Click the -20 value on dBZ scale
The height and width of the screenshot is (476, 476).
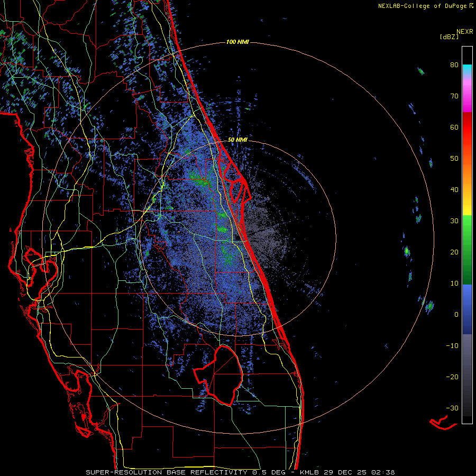[452, 377]
